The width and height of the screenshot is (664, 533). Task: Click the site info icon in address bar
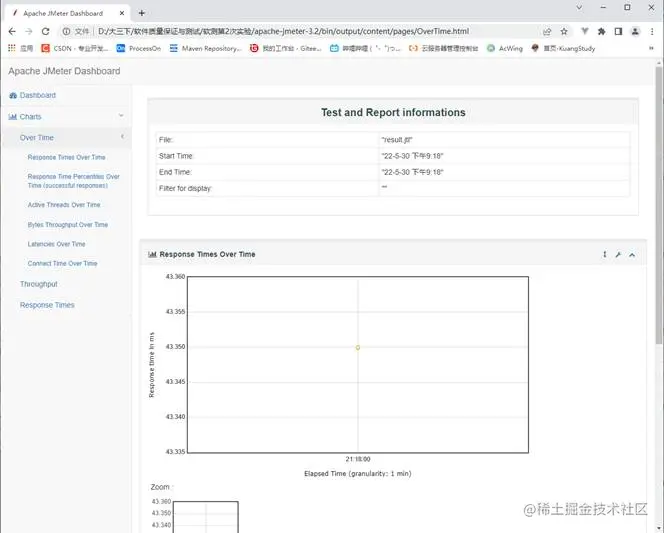pos(66,31)
